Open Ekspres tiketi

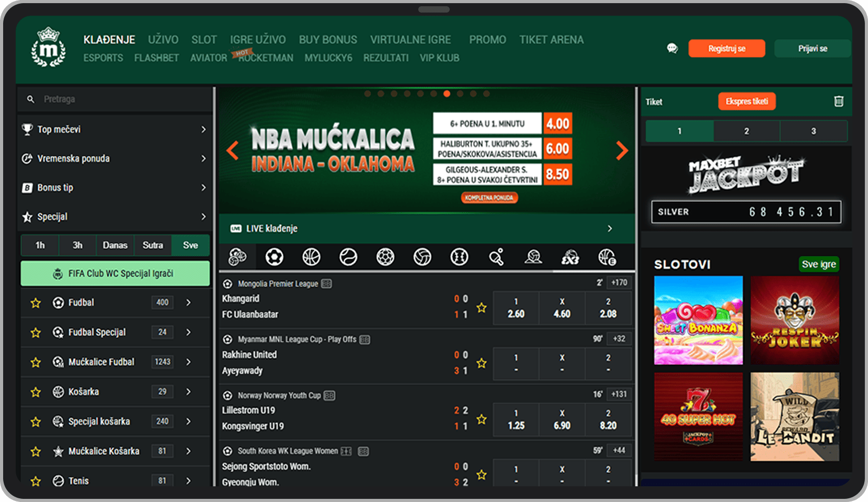(x=747, y=101)
